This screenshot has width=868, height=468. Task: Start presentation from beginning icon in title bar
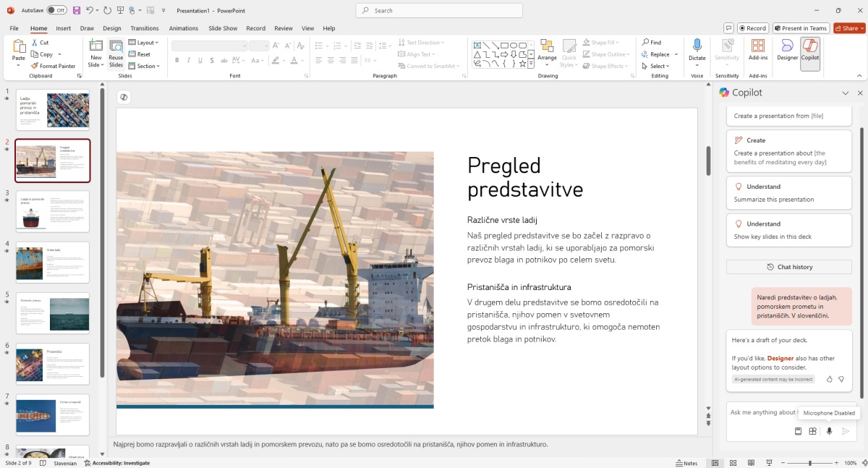(120, 10)
